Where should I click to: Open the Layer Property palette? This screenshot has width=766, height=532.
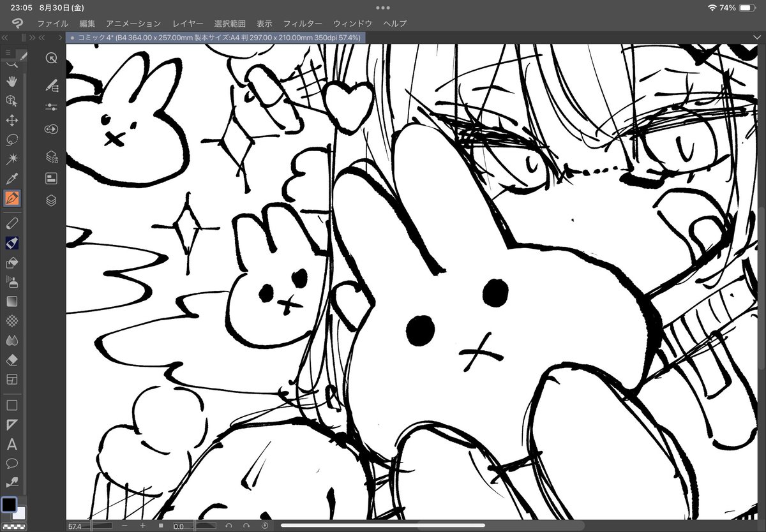(52, 178)
